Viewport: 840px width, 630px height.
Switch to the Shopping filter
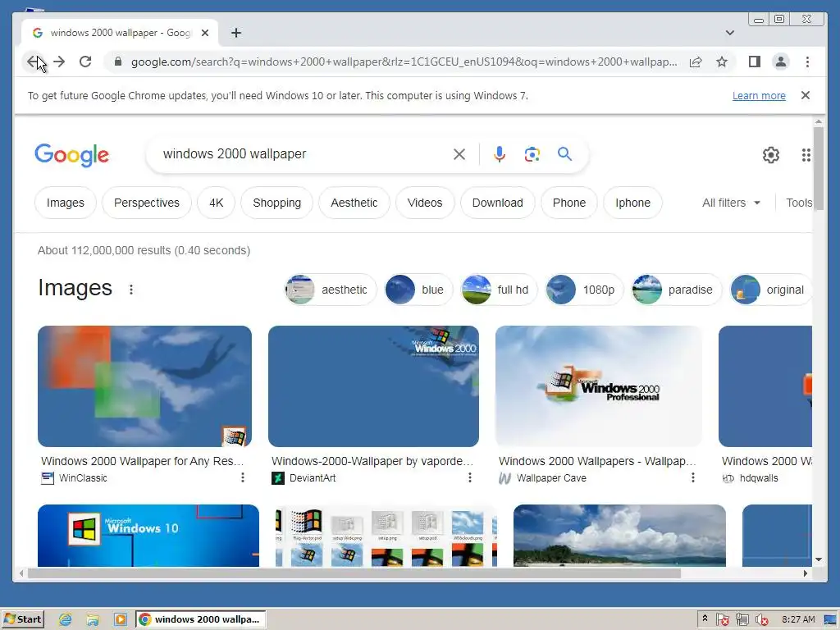point(277,203)
